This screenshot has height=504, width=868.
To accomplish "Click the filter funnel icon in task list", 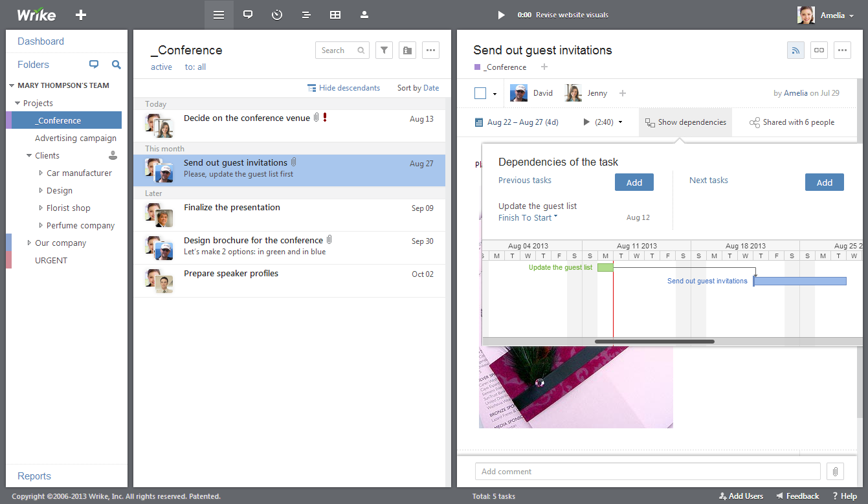I will point(384,50).
